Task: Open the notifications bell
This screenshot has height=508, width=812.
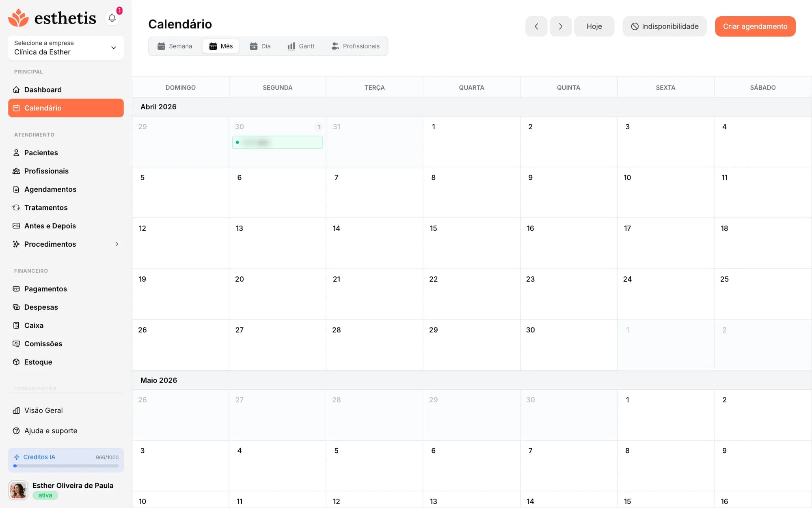Action: (112, 18)
